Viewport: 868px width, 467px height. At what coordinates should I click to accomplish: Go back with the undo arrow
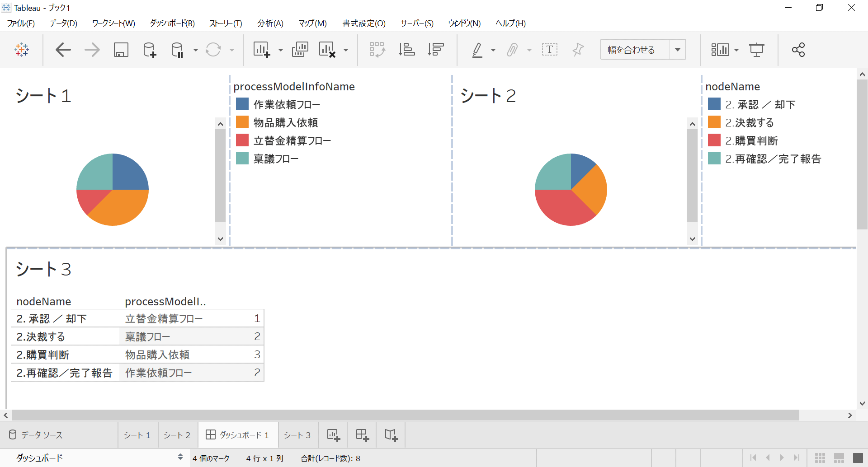coord(63,50)
